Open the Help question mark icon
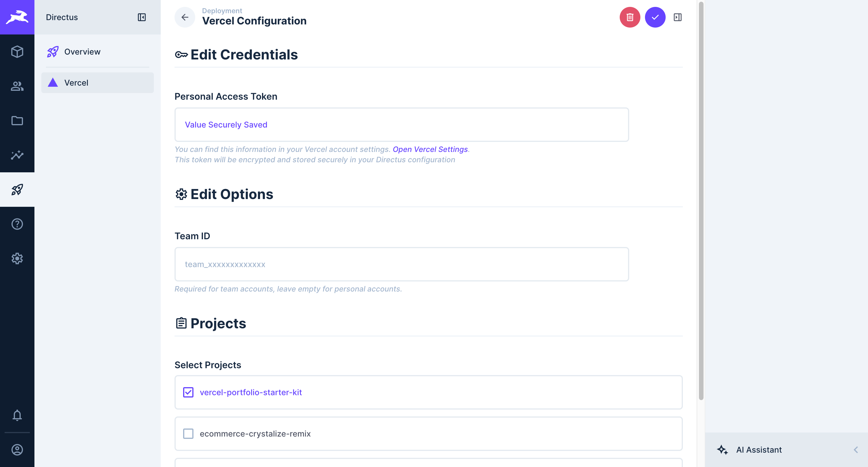 (17, 224)
